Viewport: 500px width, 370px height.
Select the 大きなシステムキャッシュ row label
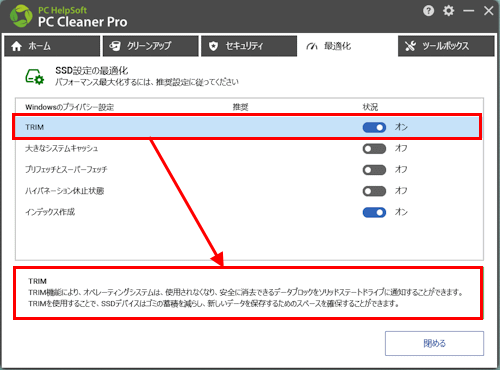[x=62, y=148]
